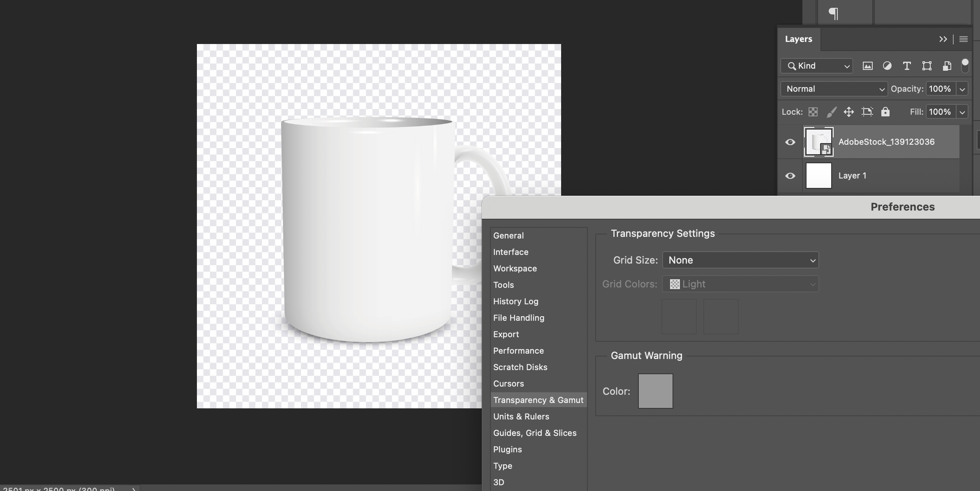Click the AdobeStock smart object thumbnail

[x=818, y=141]
